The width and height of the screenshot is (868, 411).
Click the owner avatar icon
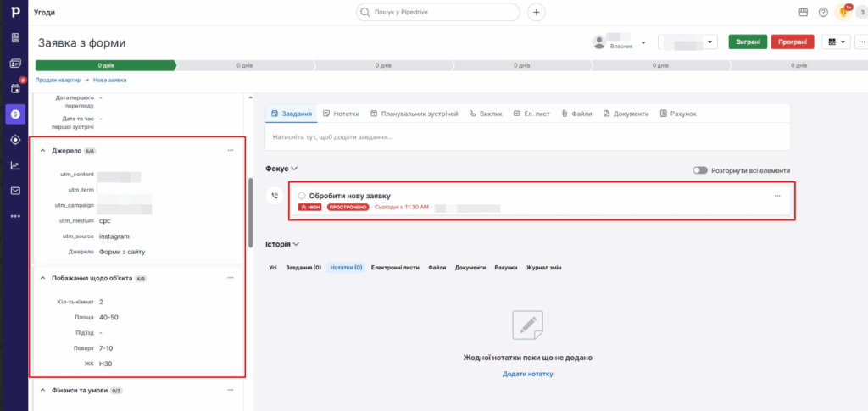pos(599,42)
